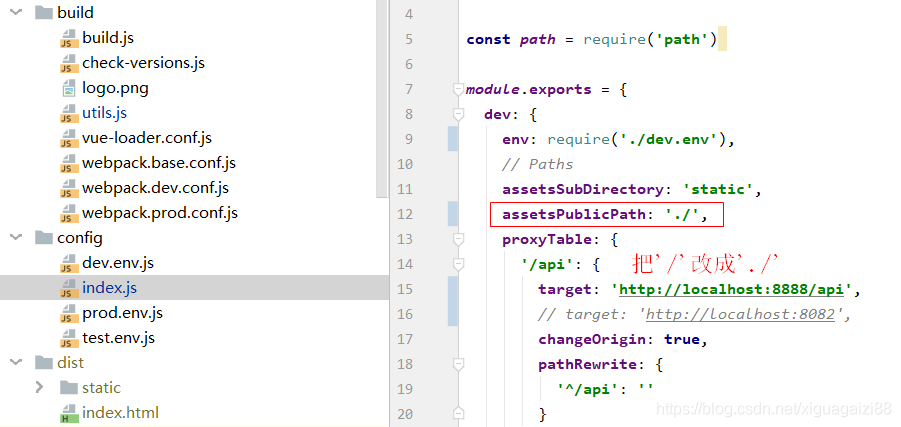
Task: Click the env: require('./dev.env') line
Action: pyautogui.click(x=619, y=140)
